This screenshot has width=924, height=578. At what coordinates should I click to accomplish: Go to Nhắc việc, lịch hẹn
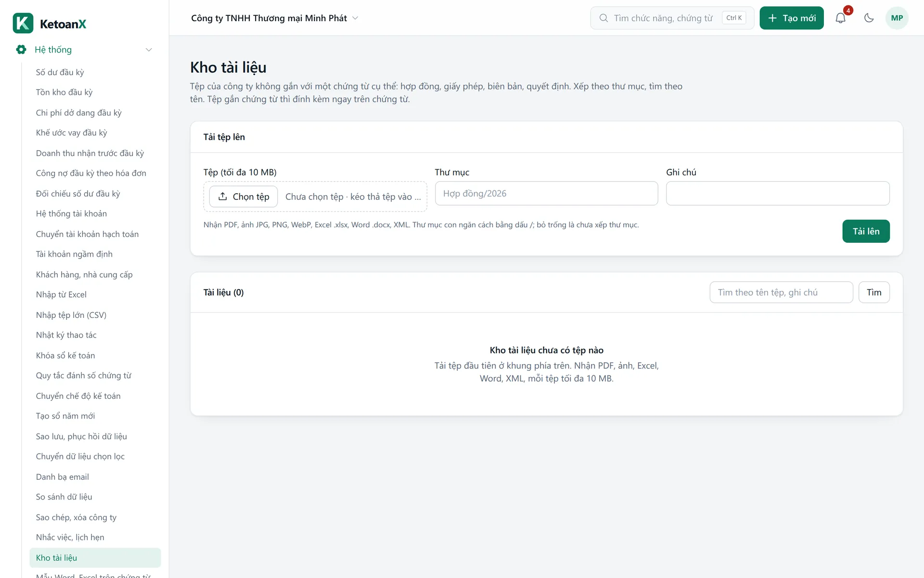pyautogui.click(x=95, y=538)
